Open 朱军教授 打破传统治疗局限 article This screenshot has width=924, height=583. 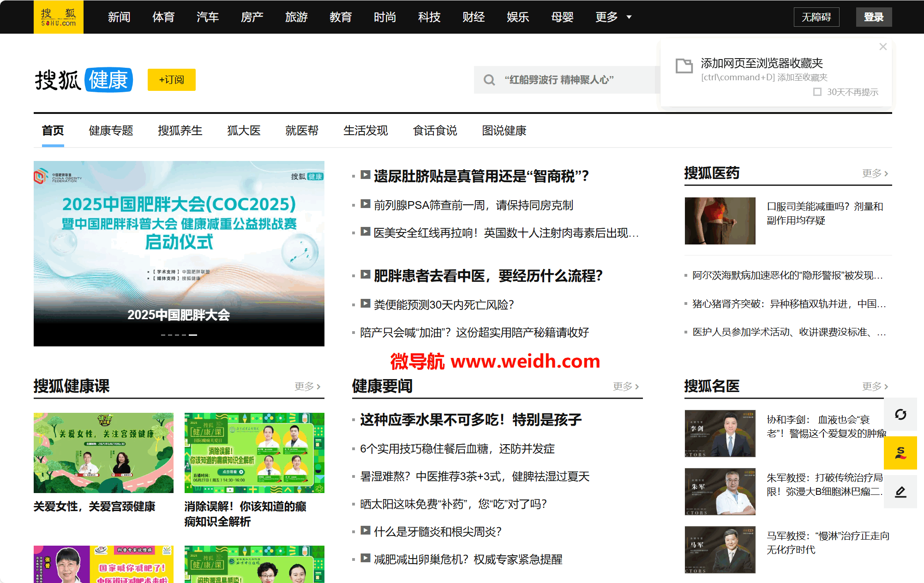[x=825, y=484]
